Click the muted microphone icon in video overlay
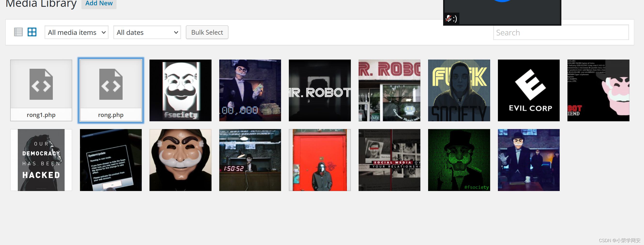The height and width of the screenshot is (245, 644). coord(448,18)
